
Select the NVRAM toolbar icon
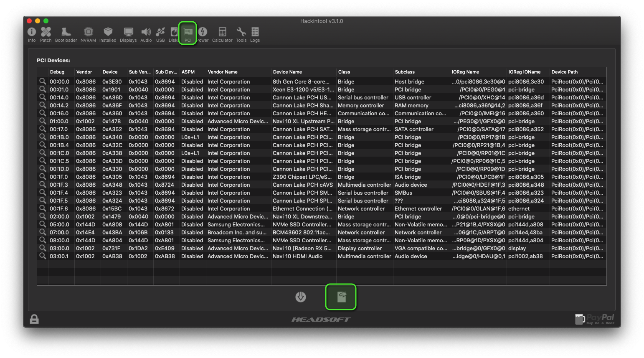(88, 34)
